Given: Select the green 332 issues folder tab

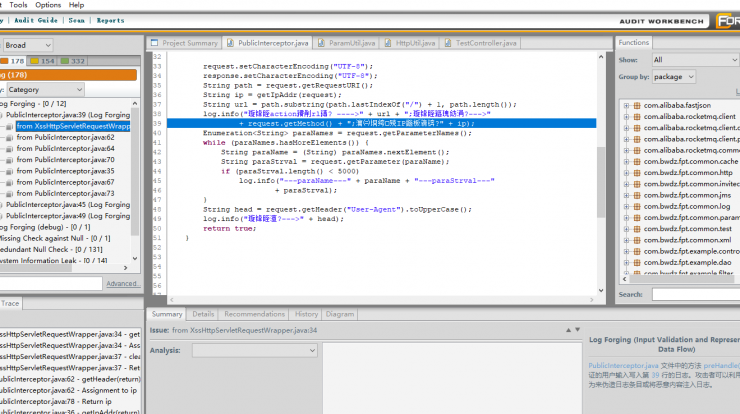Looking at the screenshot, I should pos(73,61).
